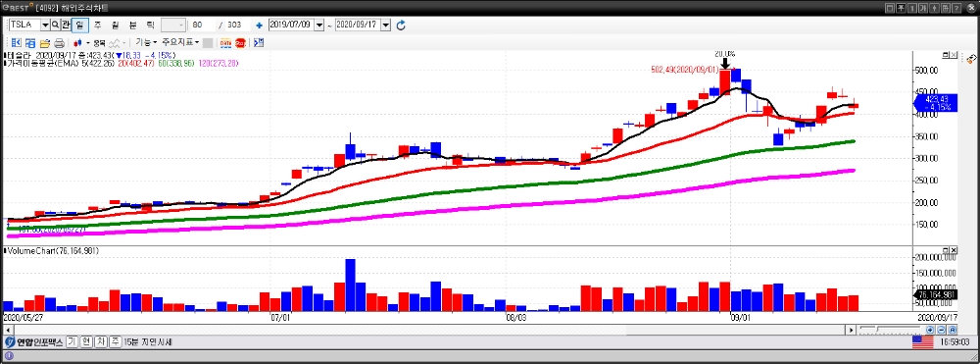Select the daily (일) period toggle

coord(80,25)
